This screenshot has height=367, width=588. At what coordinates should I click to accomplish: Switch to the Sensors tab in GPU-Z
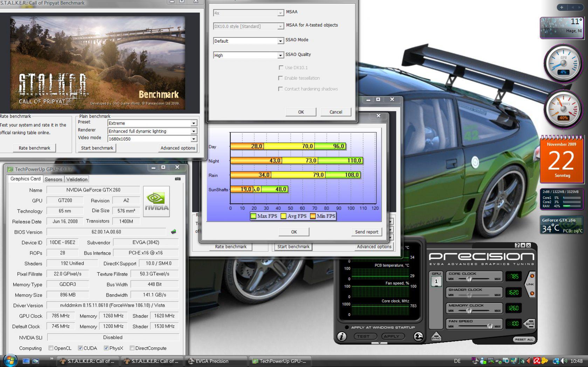[54, 179]
